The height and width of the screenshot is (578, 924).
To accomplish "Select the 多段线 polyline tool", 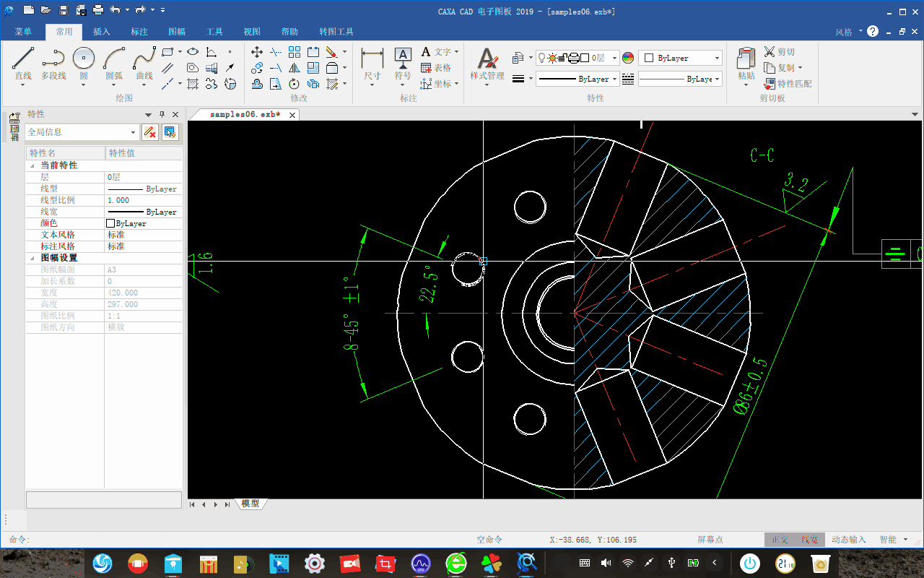I will (x=53, y=64).
